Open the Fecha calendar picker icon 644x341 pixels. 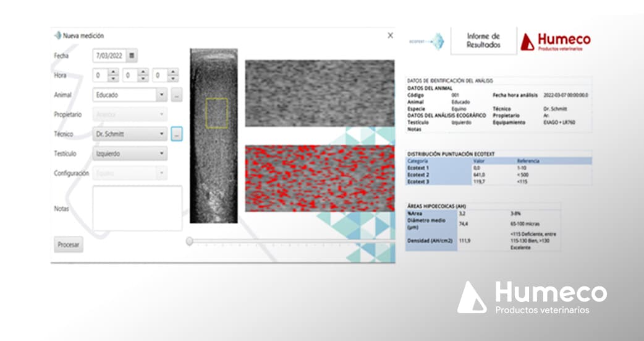click(x=132, y=56)
